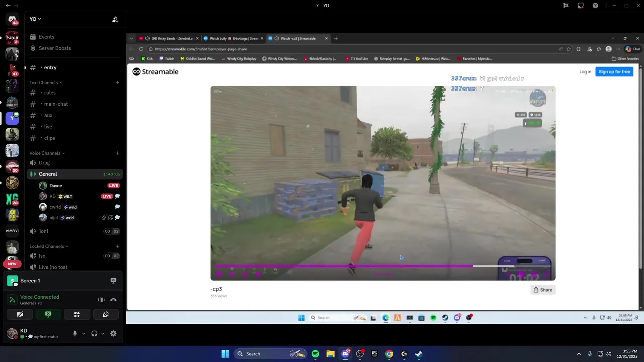Disconnect from voice with hang-up icon
The height and width of the screenshot is (362, 644).
[x=114, y=300]
